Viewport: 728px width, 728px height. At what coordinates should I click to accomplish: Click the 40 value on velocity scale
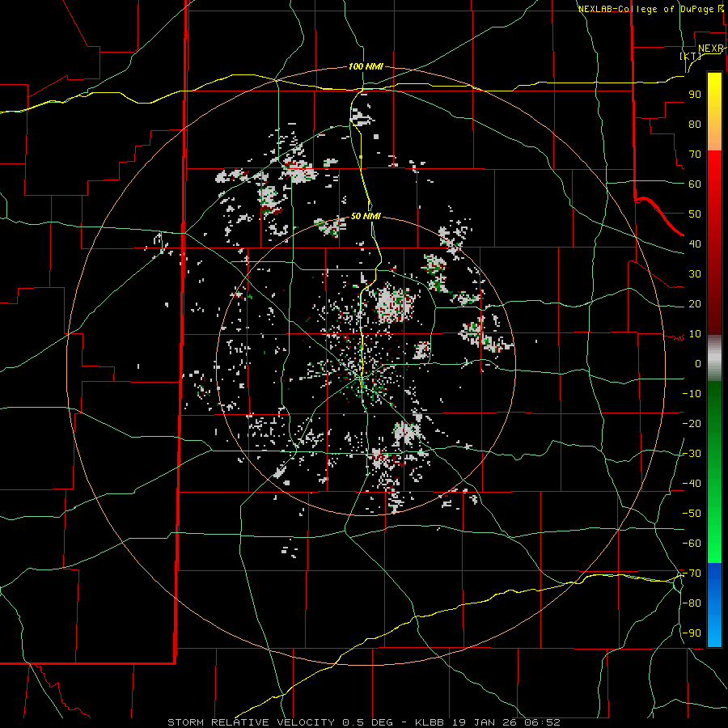[x=695, y=243]
